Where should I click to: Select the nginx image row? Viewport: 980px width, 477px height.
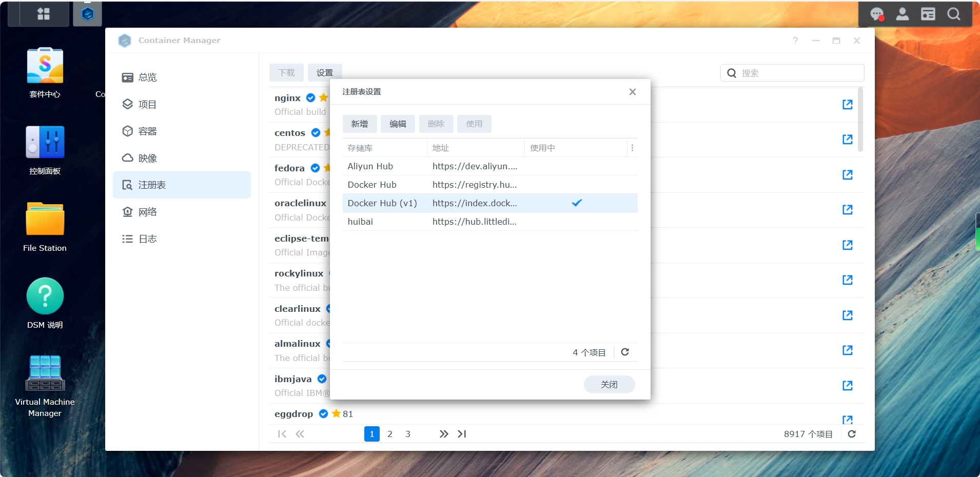(x=566, y=105)
